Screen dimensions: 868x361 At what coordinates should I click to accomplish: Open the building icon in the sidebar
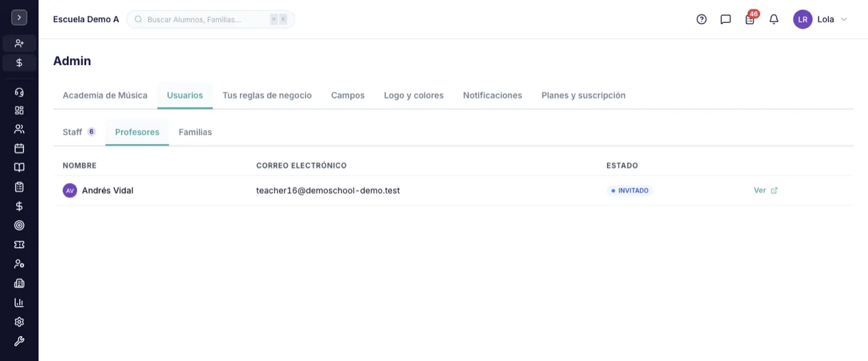coord(19,283)
